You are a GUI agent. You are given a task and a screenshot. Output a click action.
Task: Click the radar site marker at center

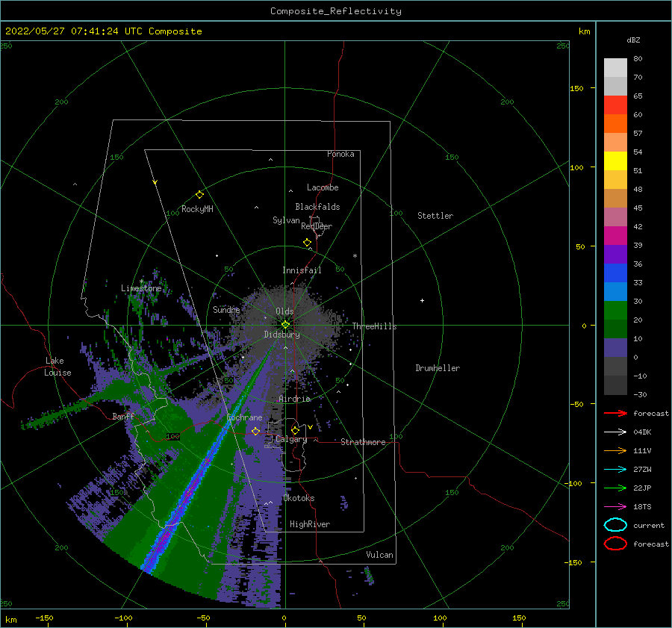pos(285,325)
